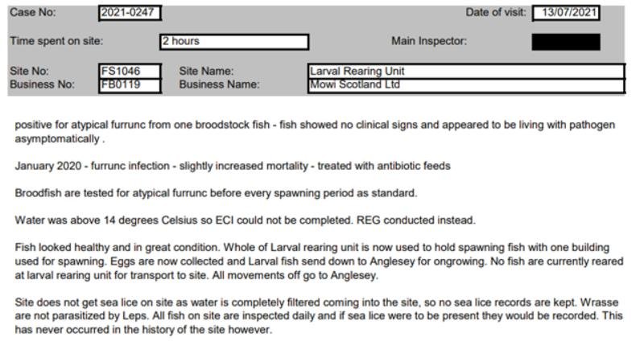Image resolution: width=644 pixels, height=350 pixels.
Task: Select the Site No field FS1046
Action: [130, 71]
